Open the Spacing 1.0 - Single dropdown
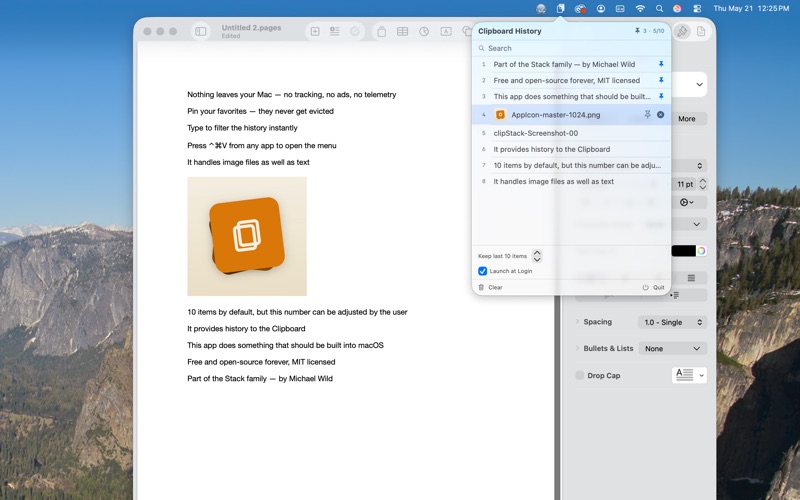Viewport: 800px width, 500px height. 672,322
